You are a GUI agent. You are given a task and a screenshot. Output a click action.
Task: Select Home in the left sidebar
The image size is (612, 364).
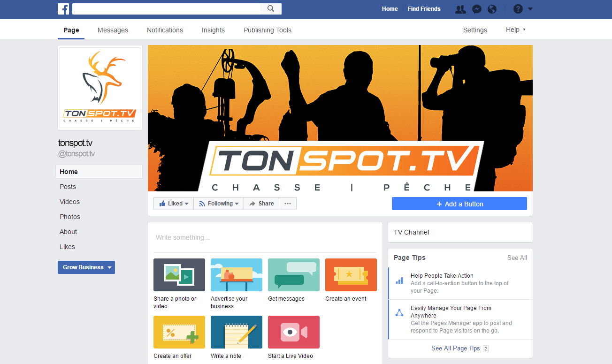coord(99,172)
